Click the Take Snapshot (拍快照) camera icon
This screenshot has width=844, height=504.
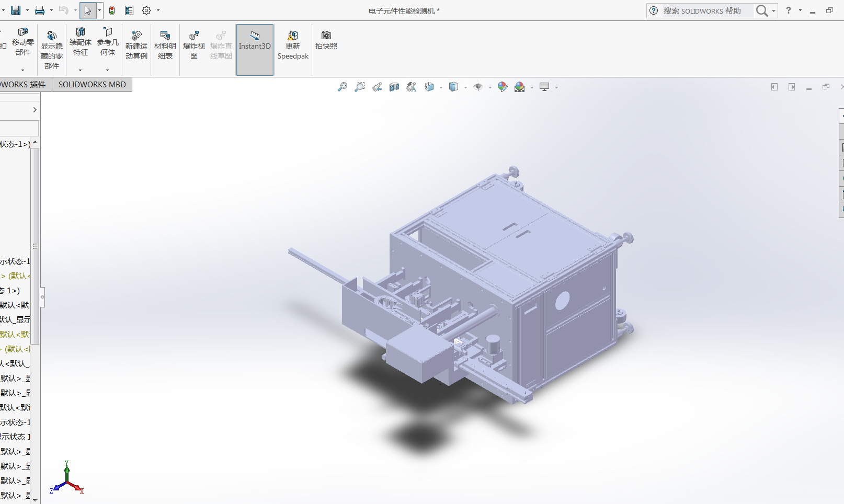[x=326, y=40]
